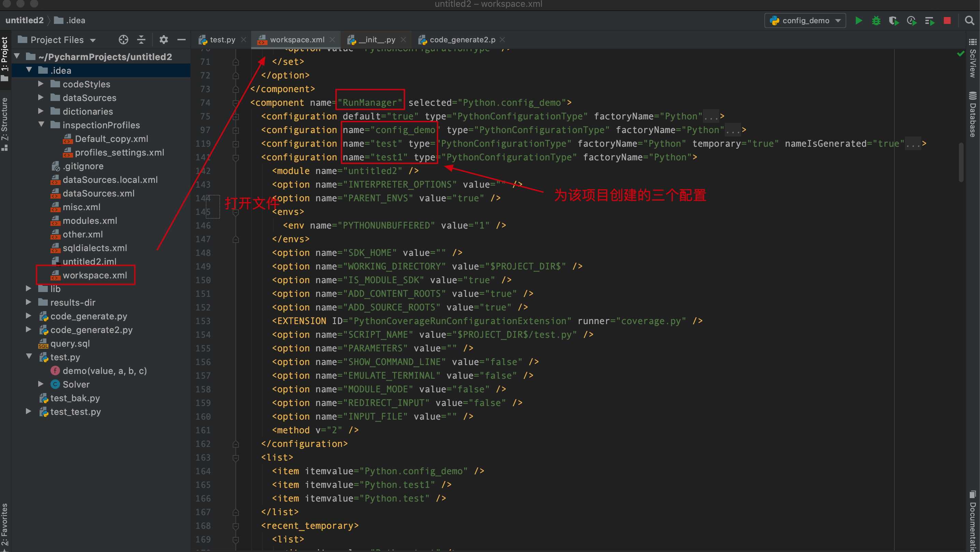Fold the RunManager component at line 74
This screenshot has height=552, width=980.
pos(236,103)
